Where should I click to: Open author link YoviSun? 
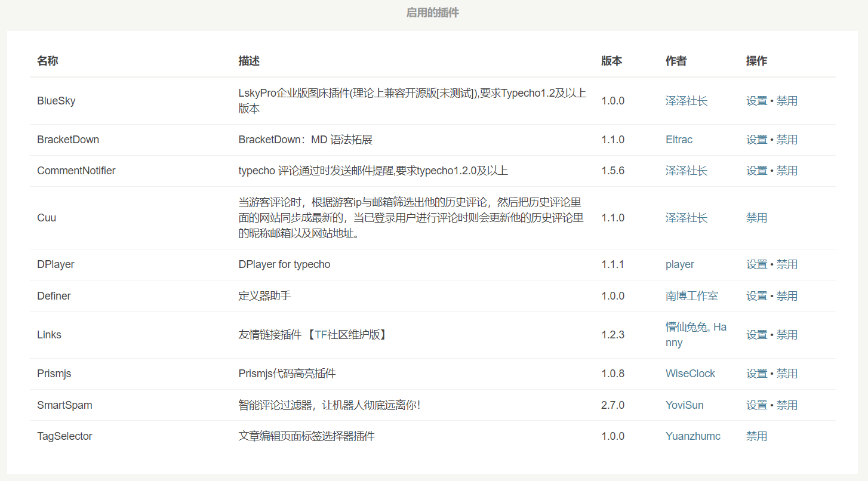point(685,405)
